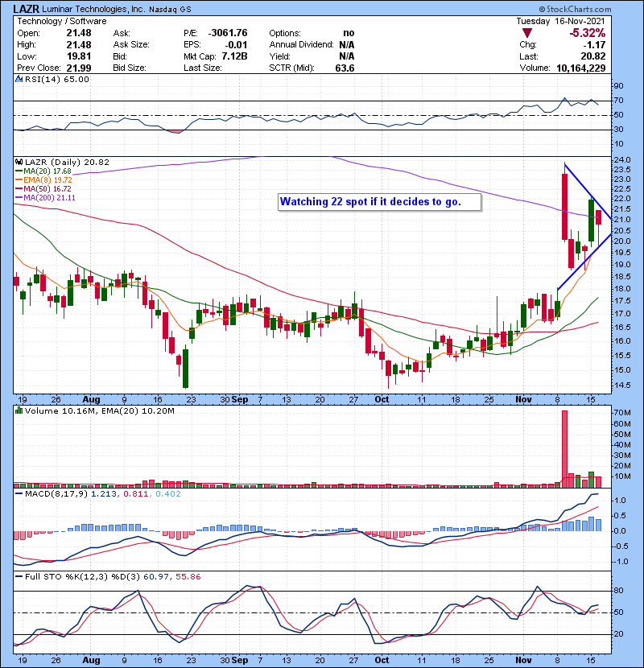The width and height of the screenshot is (644, 668).
Task: Select the Prev Close value 21.99
Action: 79,68
